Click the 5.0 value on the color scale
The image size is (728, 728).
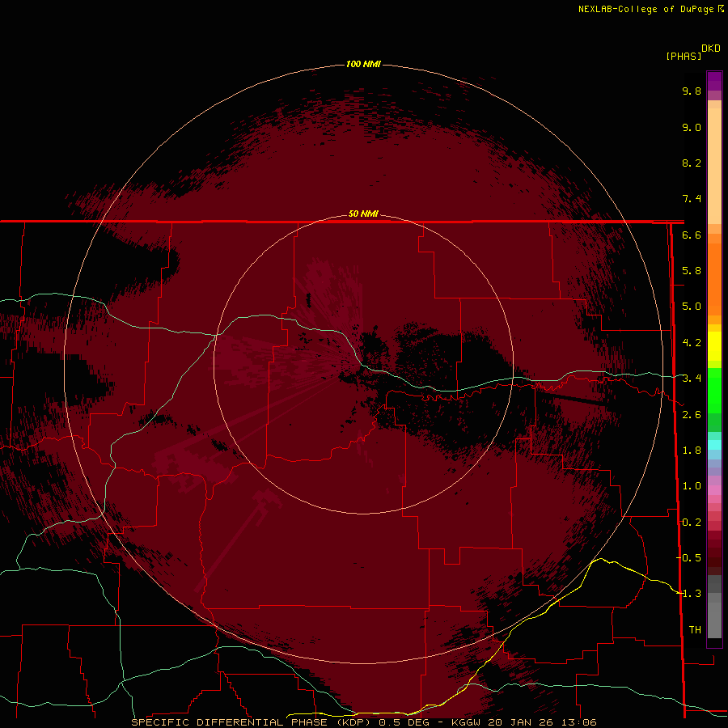pyautogui.click(x=692, y=307)
